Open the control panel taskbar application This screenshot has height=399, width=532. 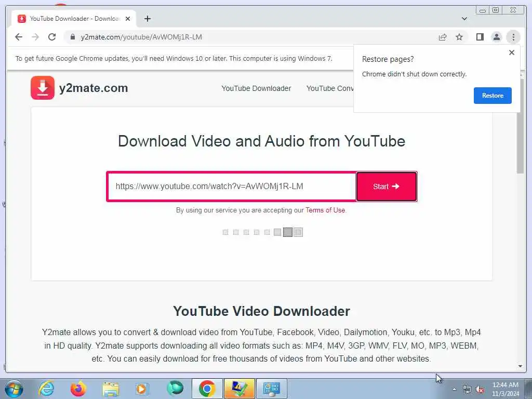pos(271,389)
